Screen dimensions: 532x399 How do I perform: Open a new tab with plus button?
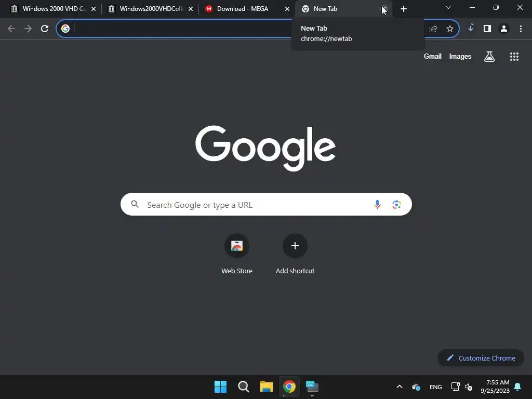point(403,9)
